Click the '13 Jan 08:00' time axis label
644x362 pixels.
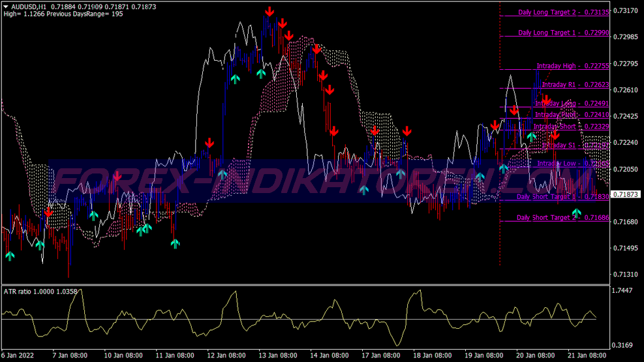278,355
